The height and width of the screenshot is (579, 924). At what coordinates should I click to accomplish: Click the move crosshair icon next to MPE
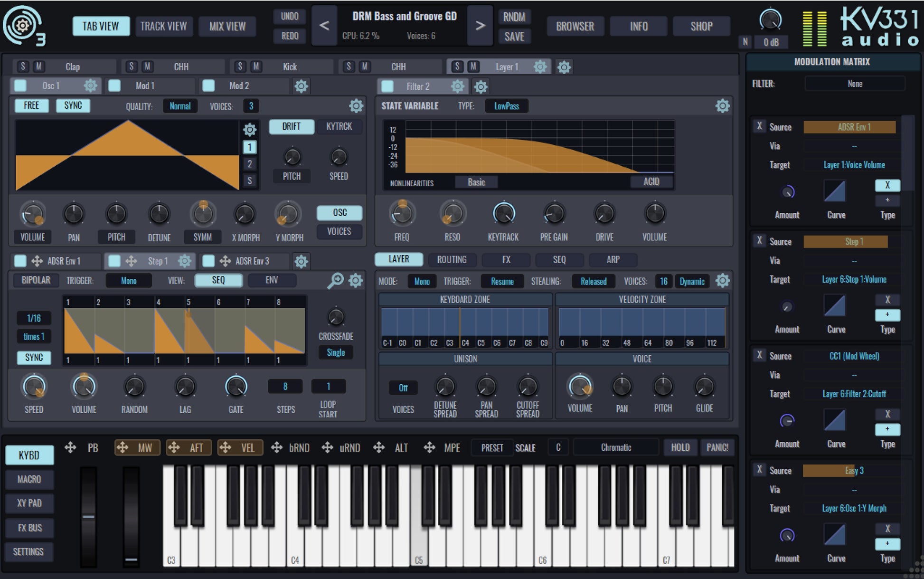pos(430,447)
